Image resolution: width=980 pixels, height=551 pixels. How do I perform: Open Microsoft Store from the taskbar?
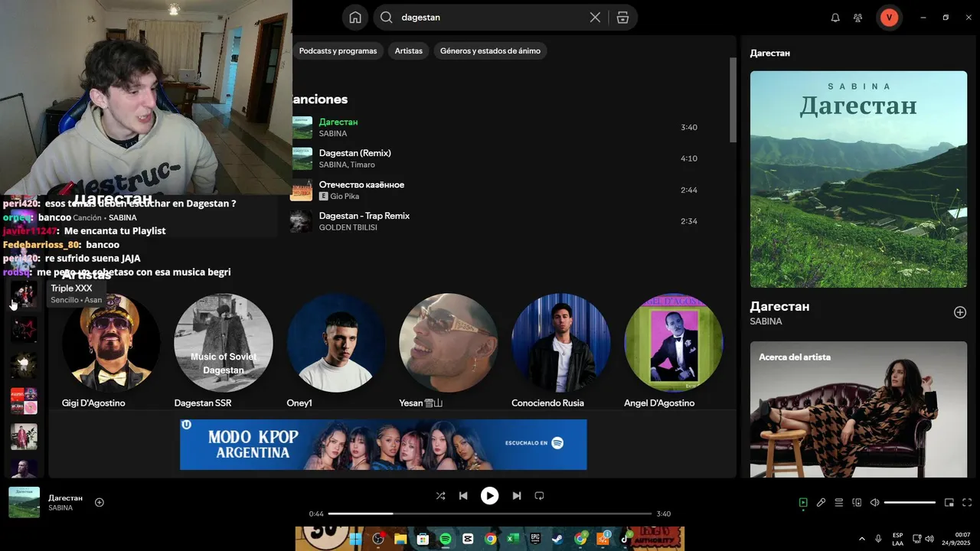423,539
